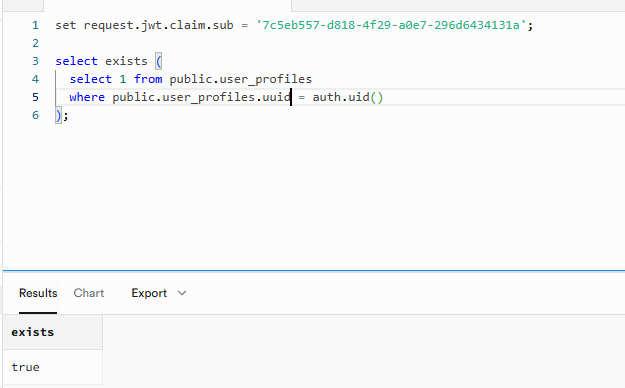Click line number 1 in the gutter

(x=35, y=25)
